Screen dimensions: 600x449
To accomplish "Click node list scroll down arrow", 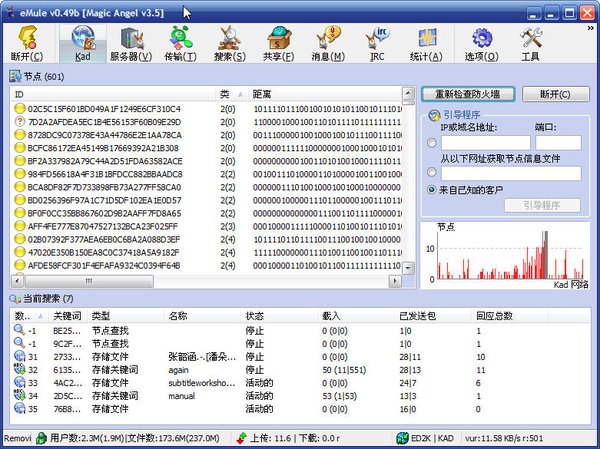I will 408,268.
